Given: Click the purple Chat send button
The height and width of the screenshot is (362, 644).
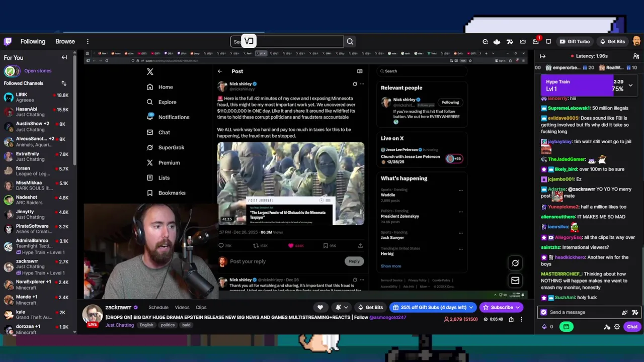Looking at the screenshot, I should click(x=632, y=327).
